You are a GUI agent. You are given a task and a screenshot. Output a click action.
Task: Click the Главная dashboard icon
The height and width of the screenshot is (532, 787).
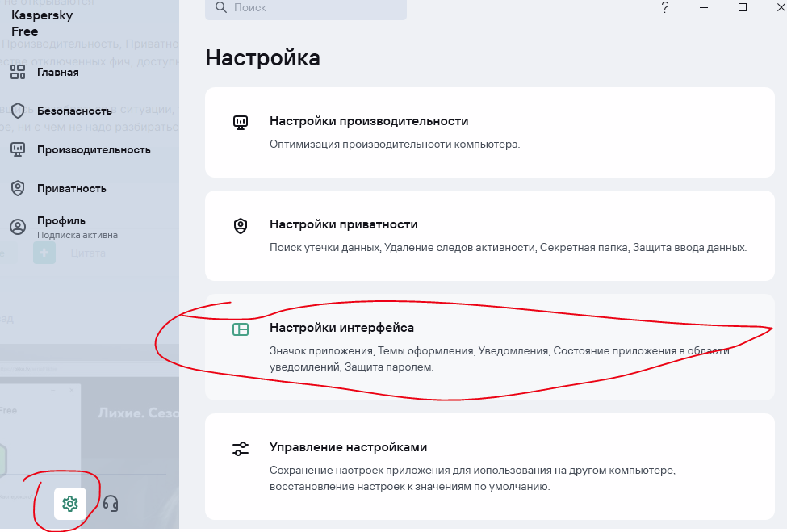click(18, 73)
